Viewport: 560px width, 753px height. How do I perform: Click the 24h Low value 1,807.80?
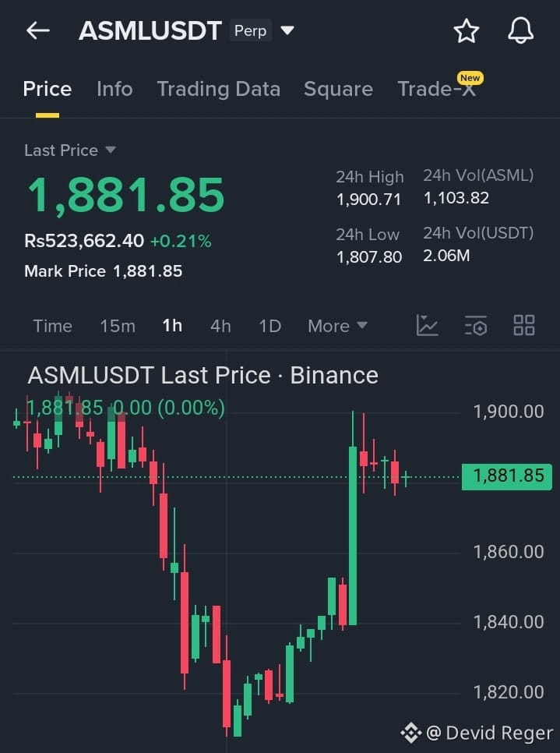coord(368,257)
